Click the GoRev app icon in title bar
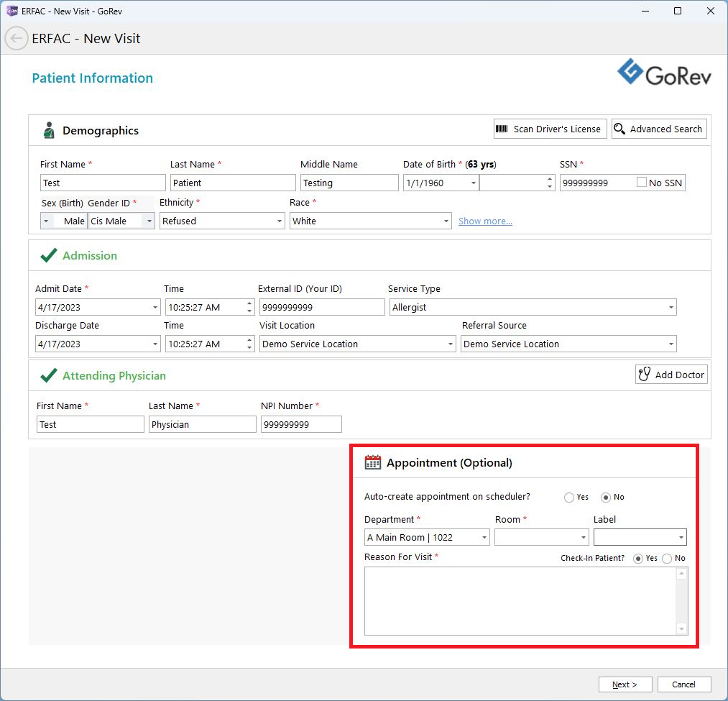Screen dimensions: 728x701 tap(11, 11)
